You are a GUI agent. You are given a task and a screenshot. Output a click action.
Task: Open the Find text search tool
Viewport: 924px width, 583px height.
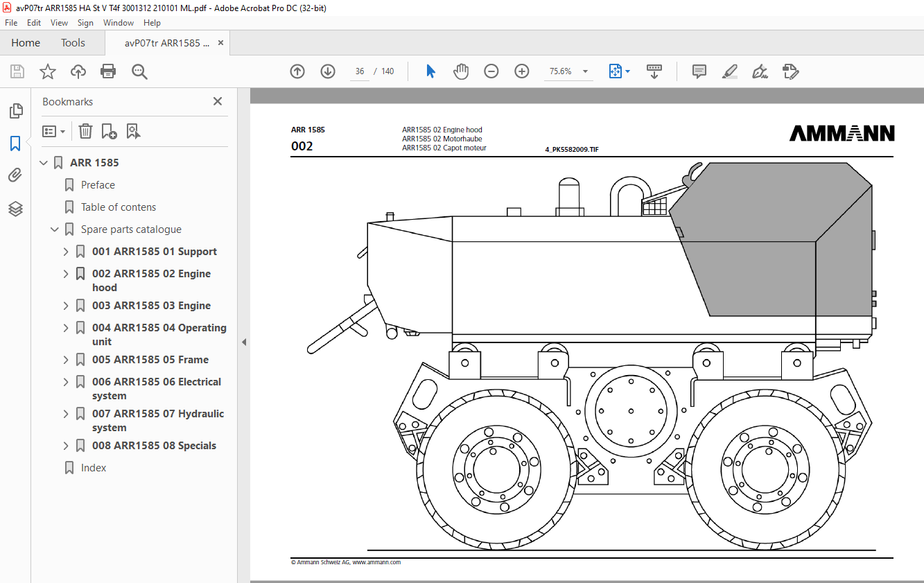tap(139, 71)
